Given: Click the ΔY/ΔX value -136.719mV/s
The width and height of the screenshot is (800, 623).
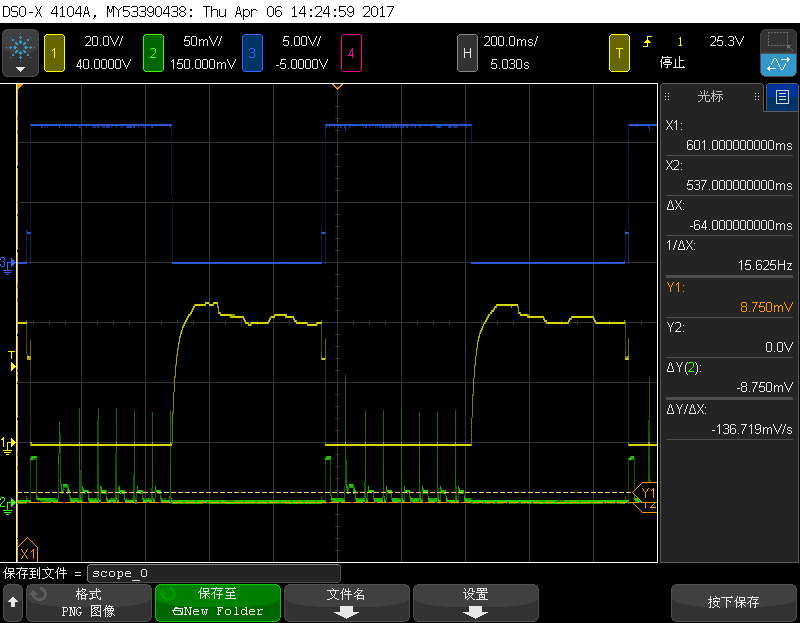Looking at the screenshot, I should pyautogui.click(x=752, y=430).
